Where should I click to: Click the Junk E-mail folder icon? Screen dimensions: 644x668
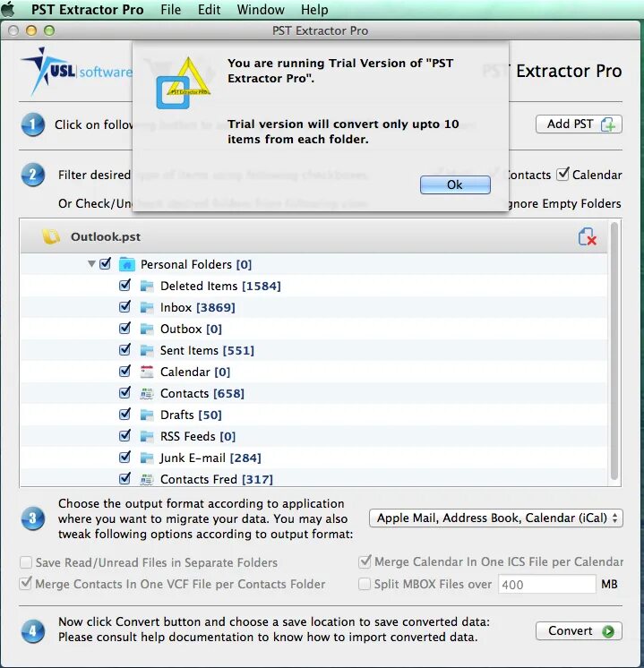147,458
